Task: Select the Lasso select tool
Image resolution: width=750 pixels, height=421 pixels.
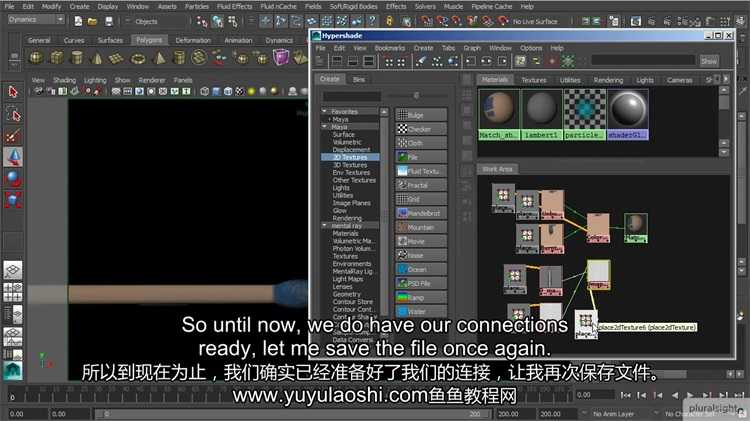Action: [13, 114]
